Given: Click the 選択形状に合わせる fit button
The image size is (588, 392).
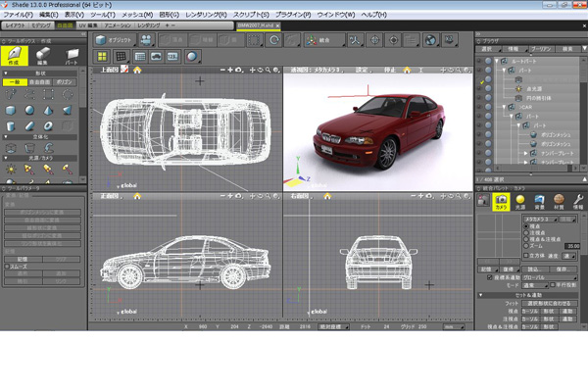Looking at the screenshot, I should coord(550,303).
